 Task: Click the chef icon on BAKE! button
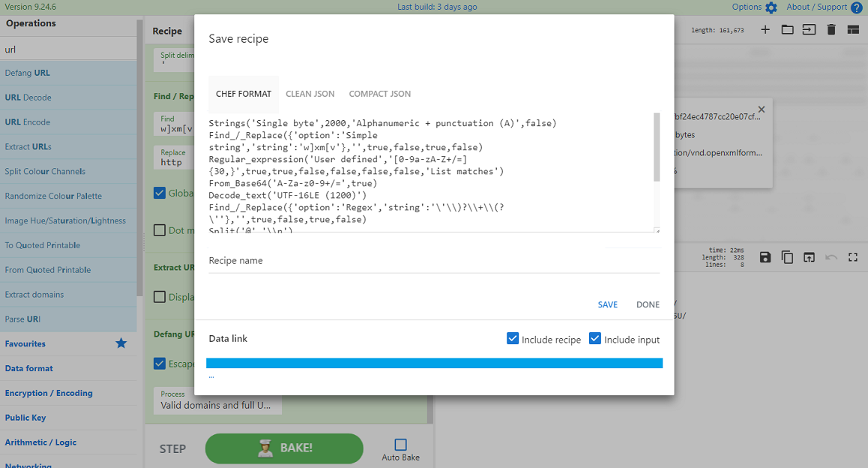click(x=265, y=448)
